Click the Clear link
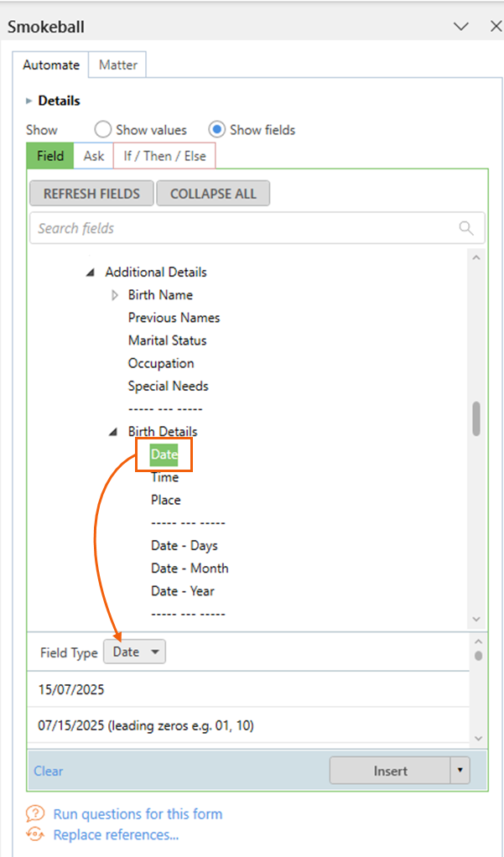This screenshot has width=504, height=857. click(x=49, y=771)
